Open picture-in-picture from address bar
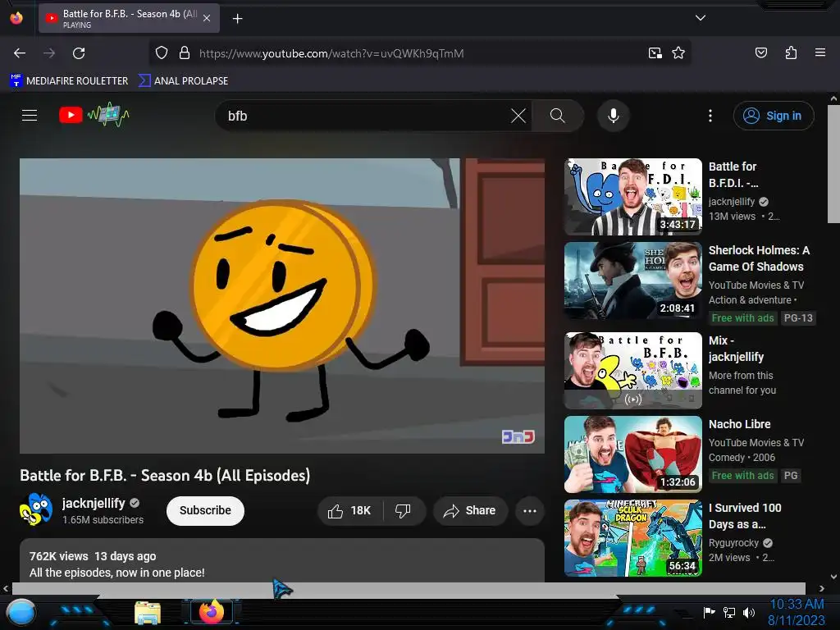This screenshot has width=840, height=630. pyautogui.click(x=655, y=53)
